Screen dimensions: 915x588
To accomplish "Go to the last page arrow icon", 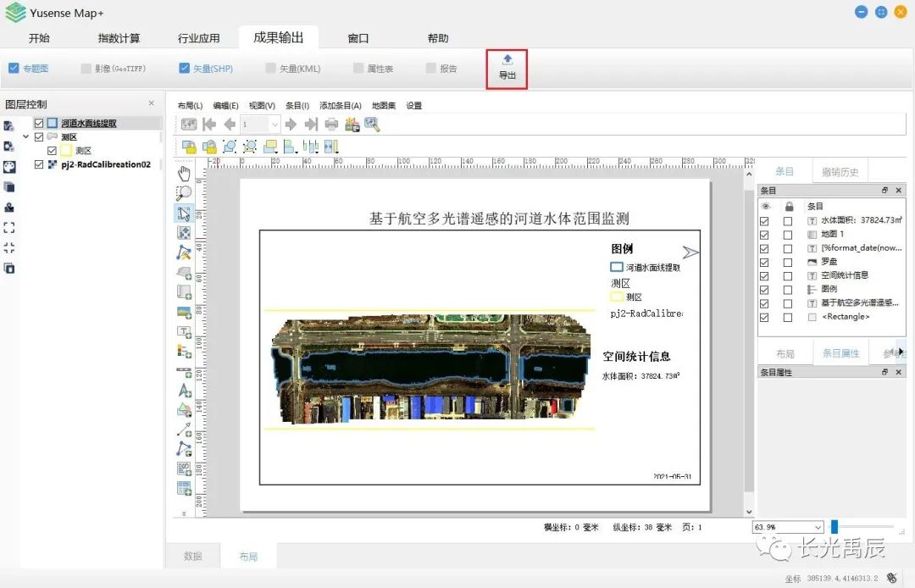I will 311,125.
